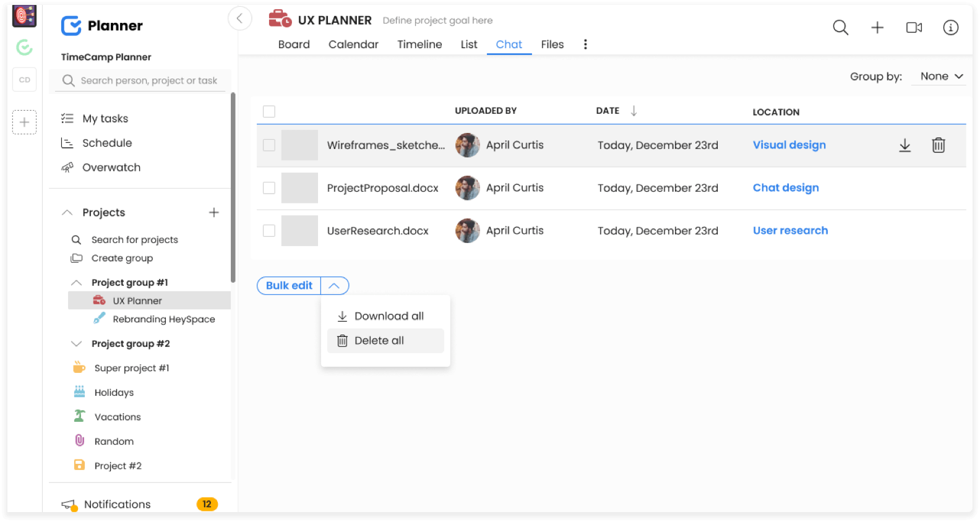Image resolution: width=980 pixels, height=522 pixels.
Task: Choose Download all from bulk menu
Action: click(385, 316)
